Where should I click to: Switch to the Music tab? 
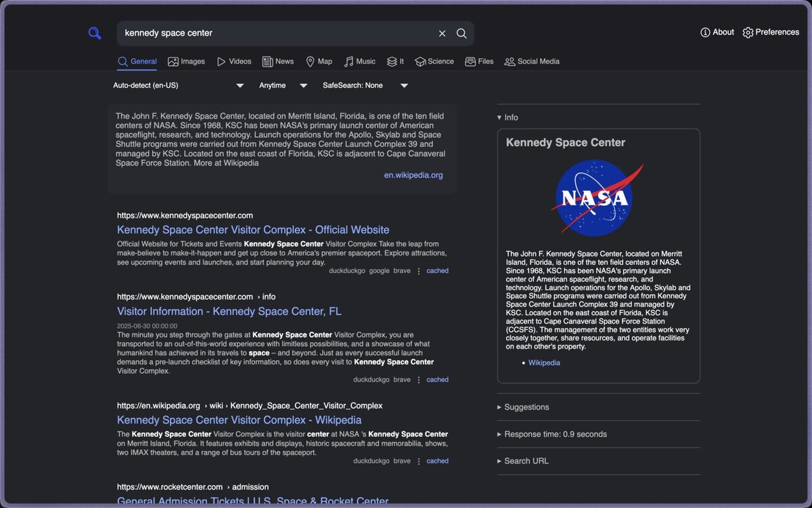[359, 62]
